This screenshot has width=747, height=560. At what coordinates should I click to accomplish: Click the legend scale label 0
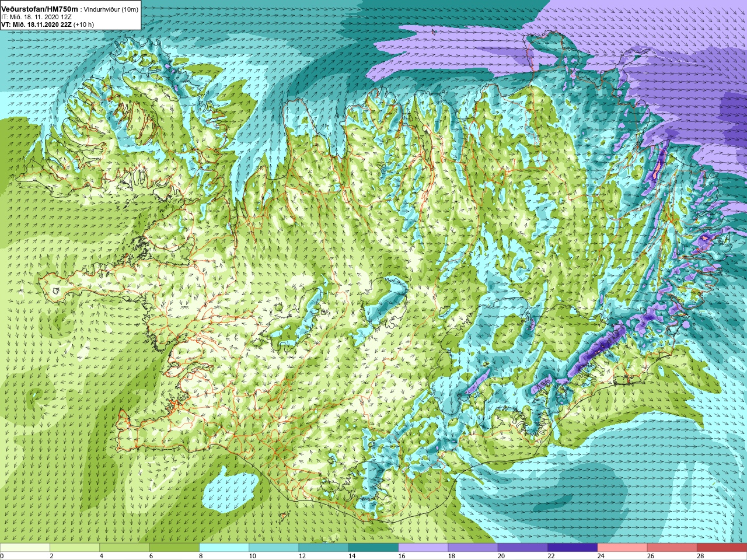(2, 556)
